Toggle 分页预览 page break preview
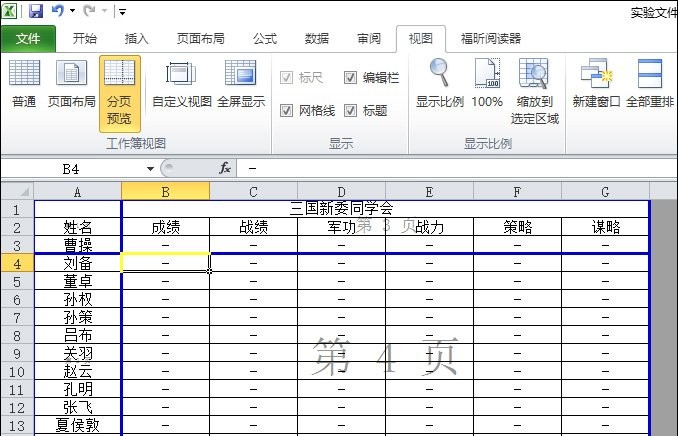Image resolution: width=678 pixels, height=436 pixels. (x=119, y=93)
